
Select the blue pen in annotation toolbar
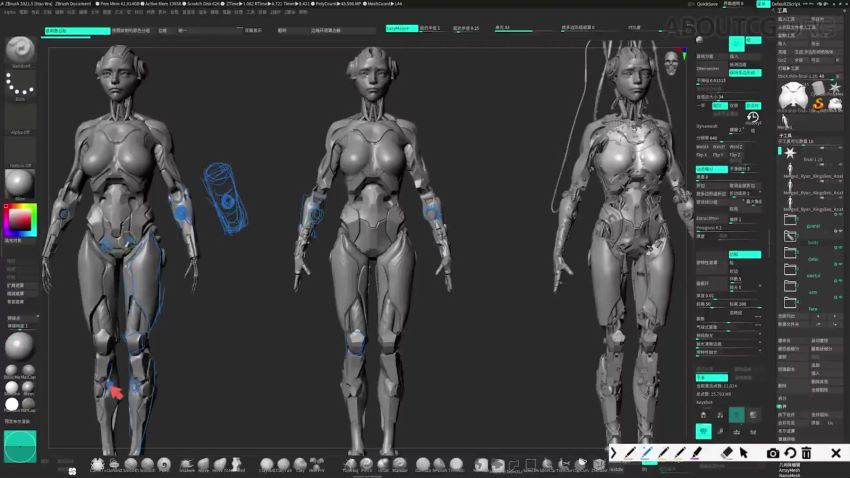coord(647,453)
